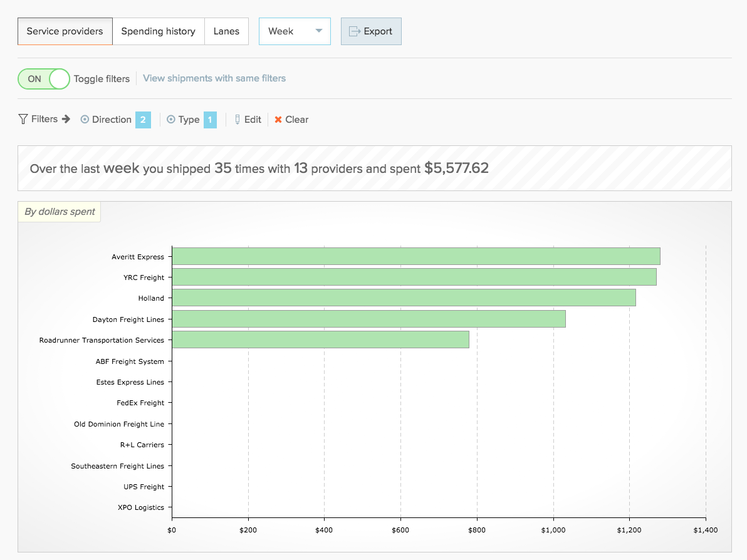Image resolution: width=747 pixels, height=560 pixels.
Task: Click the $5,577.62 total amount
Action: (456, 168)
